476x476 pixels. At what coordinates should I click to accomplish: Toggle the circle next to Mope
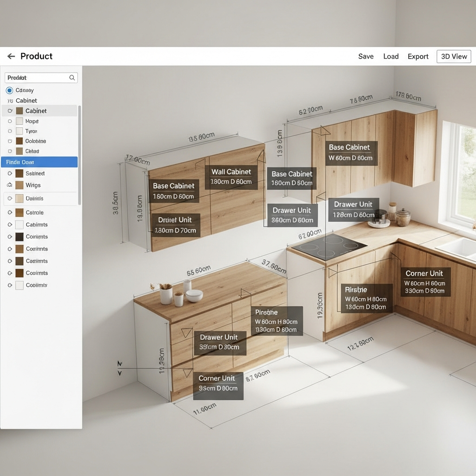click(10, 121)
